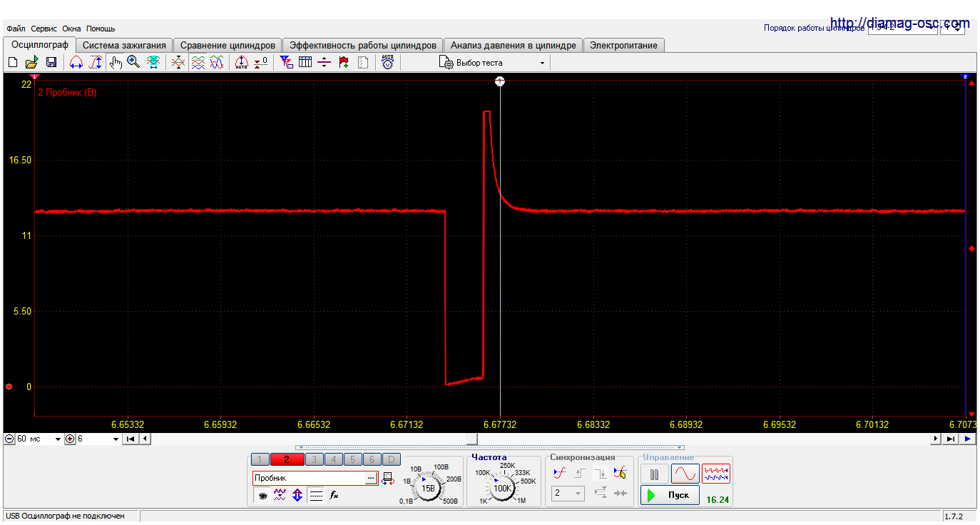This screenshot has height=525, width=980.
Task: Jump to the start of the recording
Action: (x=131, y=439)
